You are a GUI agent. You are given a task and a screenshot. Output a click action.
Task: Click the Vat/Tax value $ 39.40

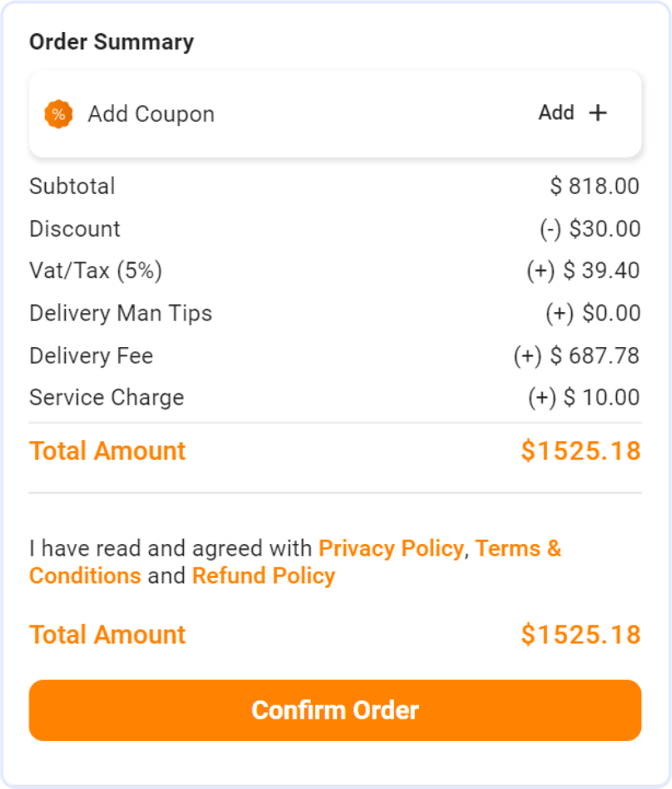click(583, 271)
